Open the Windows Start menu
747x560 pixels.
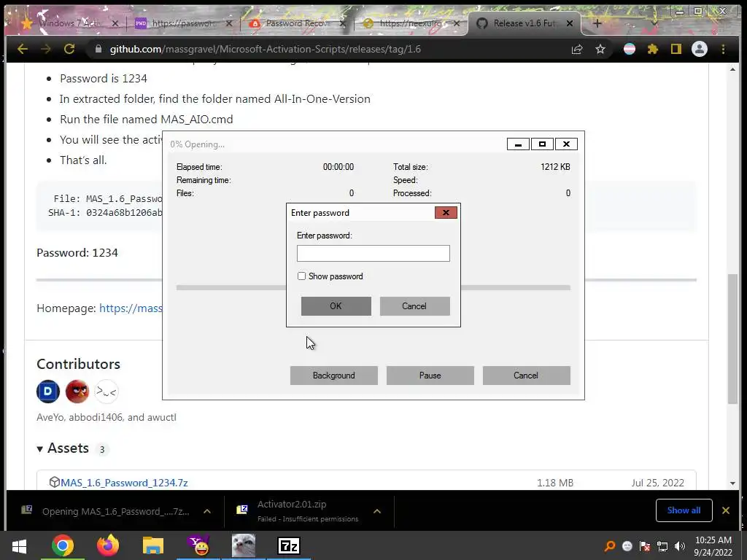click(x=19, y=545)
